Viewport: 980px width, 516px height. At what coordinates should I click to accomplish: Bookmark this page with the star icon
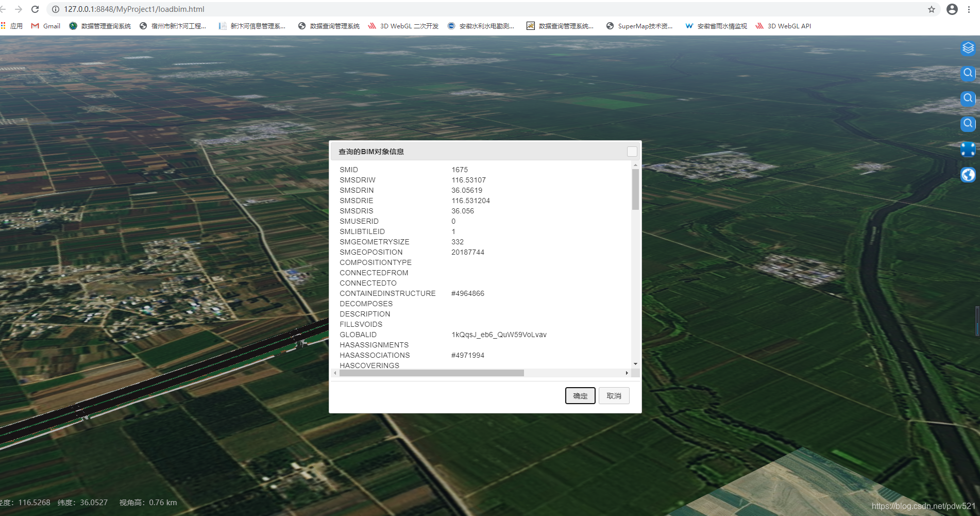pyautogui.click(x=932, y=9)
